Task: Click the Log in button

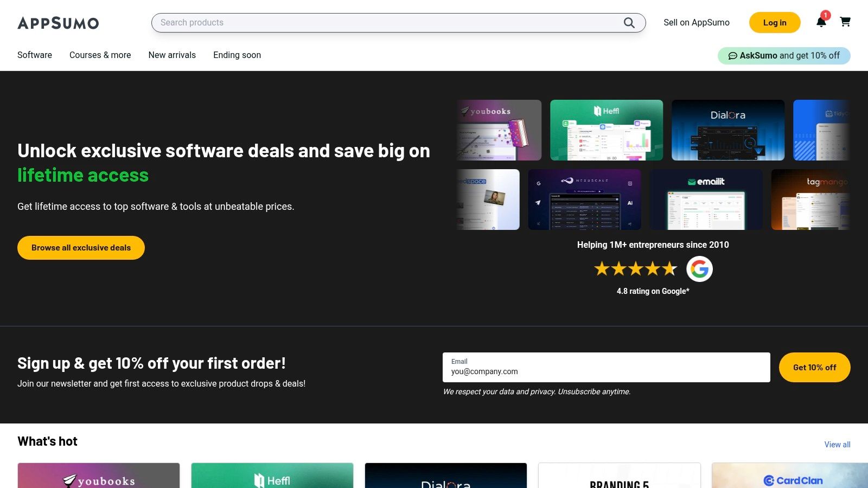Action: tap(774, 23)
